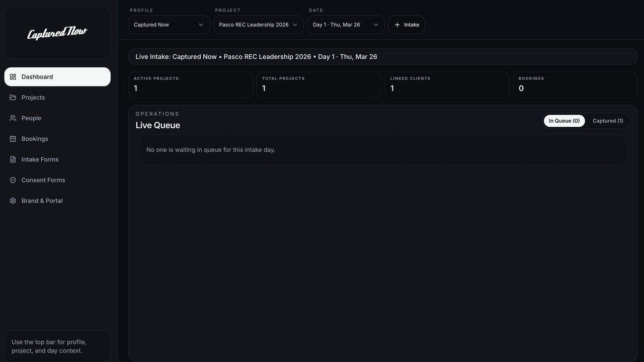Navigate to Bookings
Viewport: 644px width, 362px height.
pos(57,139)
